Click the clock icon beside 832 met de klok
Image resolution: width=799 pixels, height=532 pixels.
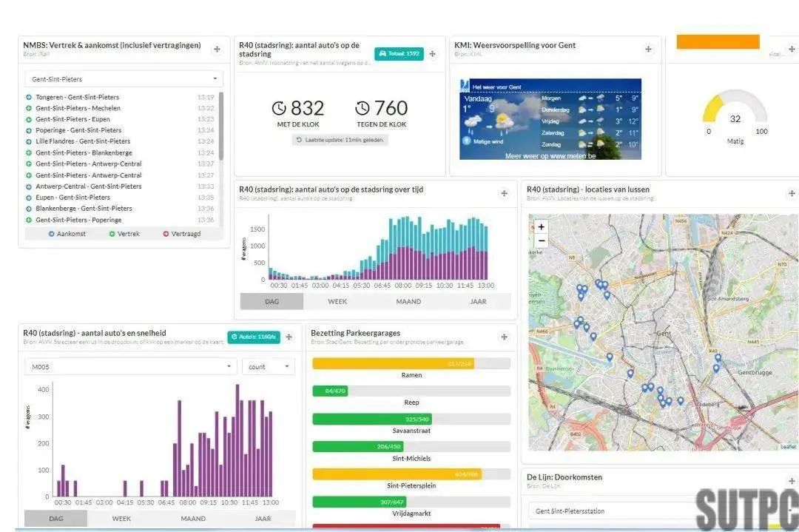[x=279, y=108]
